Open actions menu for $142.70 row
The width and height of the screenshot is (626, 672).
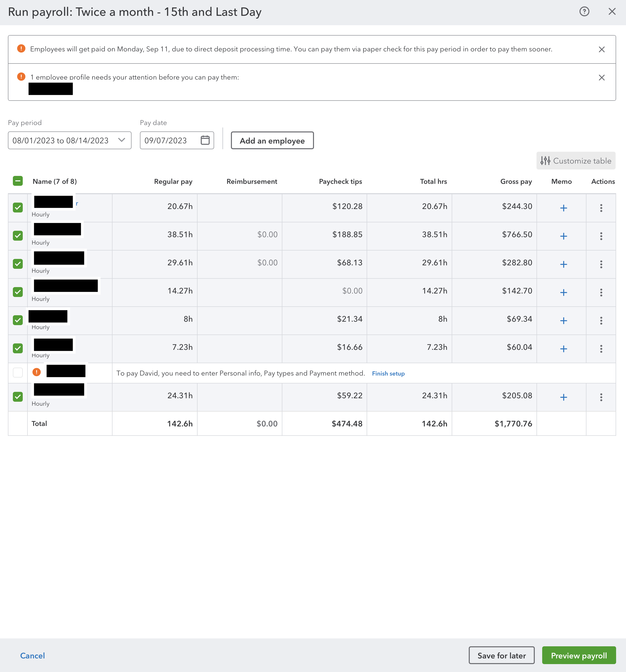[601, 293]
